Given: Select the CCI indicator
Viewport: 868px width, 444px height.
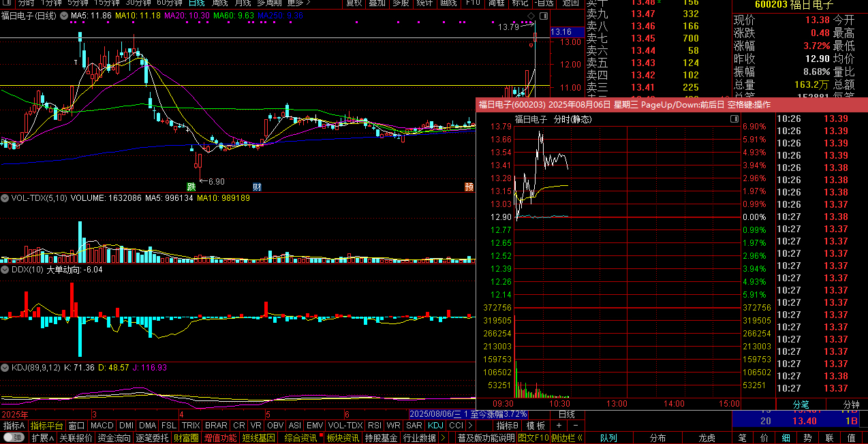Looking at the screenshot, I should 456,426.
